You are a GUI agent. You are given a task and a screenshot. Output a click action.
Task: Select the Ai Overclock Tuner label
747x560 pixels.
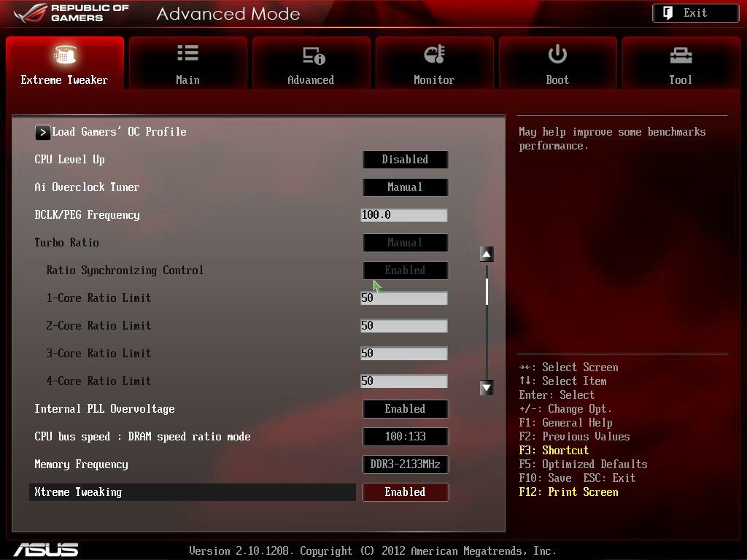click(87, 187)
